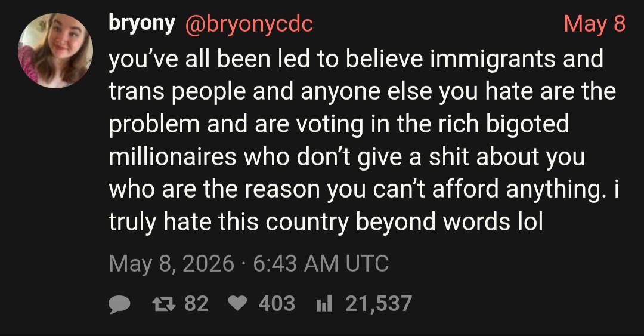Click the view count 21,537
The height and width of the screenshot is (336, 644).
(x=378, y=304)
